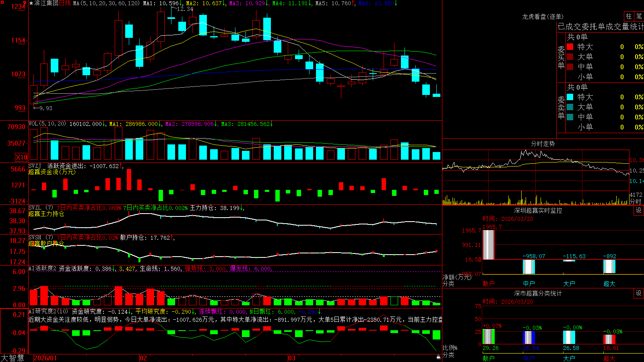Screen dimensions: 644x362
Task: Click the 大智慧 logo text
Action: pos(12,358)
